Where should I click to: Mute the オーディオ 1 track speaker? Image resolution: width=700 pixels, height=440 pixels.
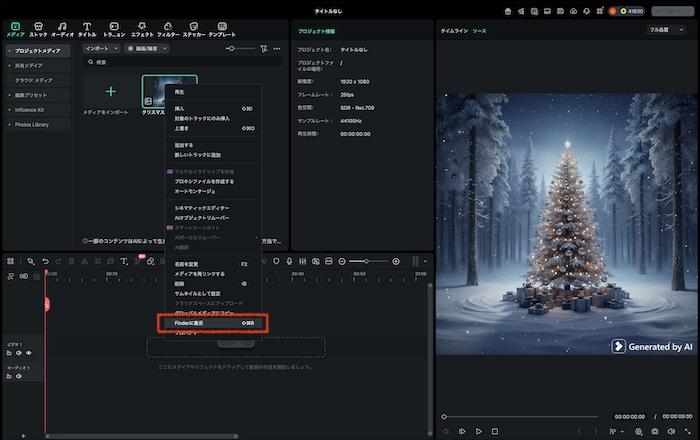tap(19, 376)
